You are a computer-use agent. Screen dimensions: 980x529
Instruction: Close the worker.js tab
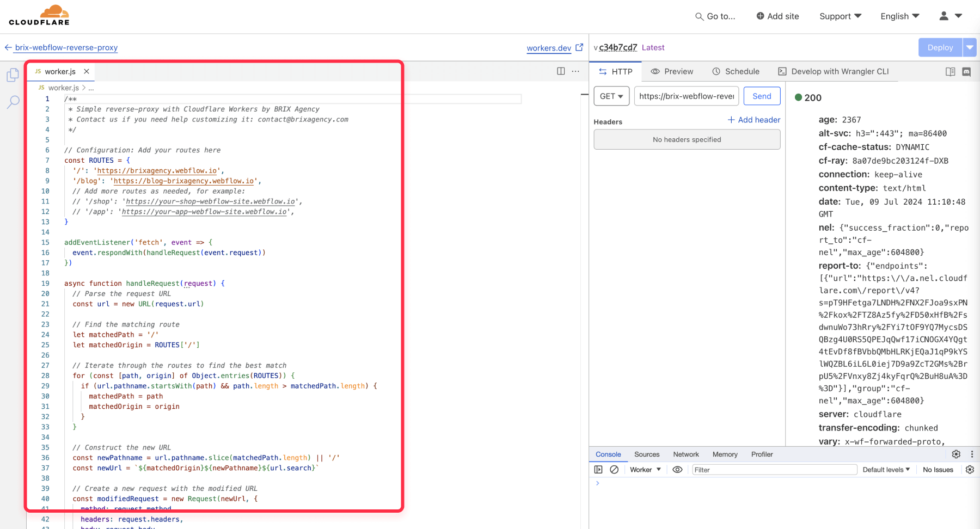click(87, 71)
